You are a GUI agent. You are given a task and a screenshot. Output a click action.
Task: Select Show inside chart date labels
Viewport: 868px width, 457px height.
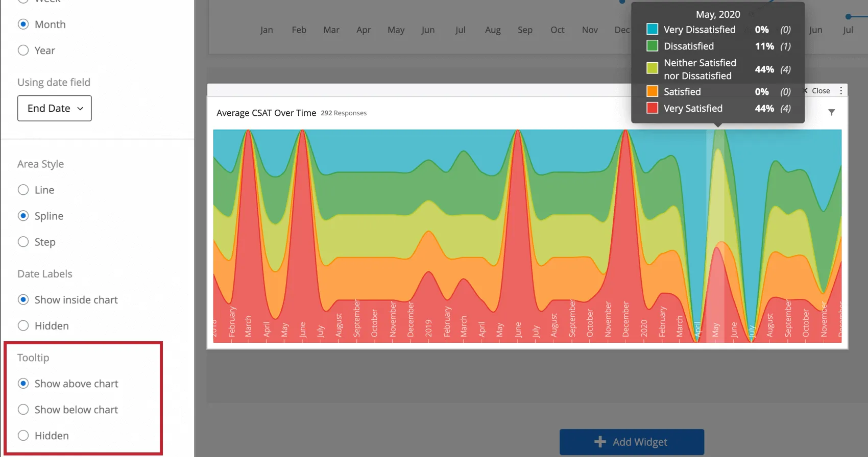click(23, 300)
